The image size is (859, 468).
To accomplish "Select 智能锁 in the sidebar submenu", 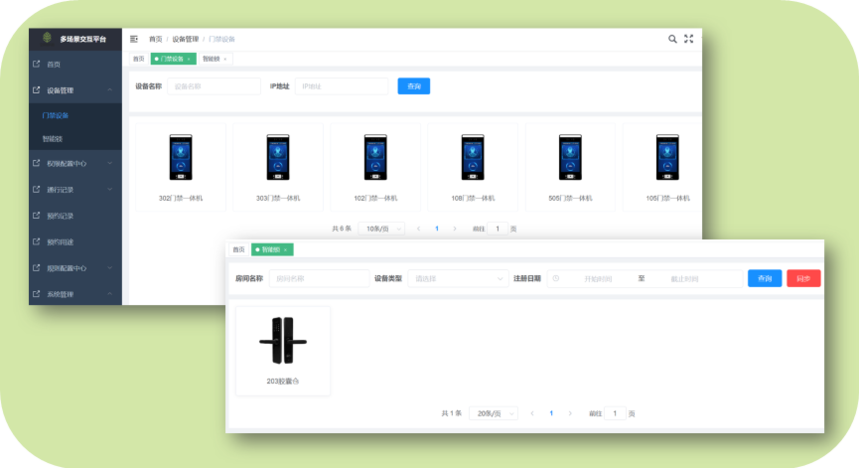I will coord(53,139).
